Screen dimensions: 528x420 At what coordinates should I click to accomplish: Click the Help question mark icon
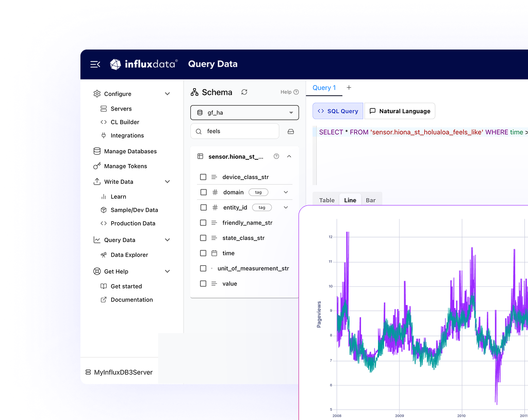(x=296, y=92)
